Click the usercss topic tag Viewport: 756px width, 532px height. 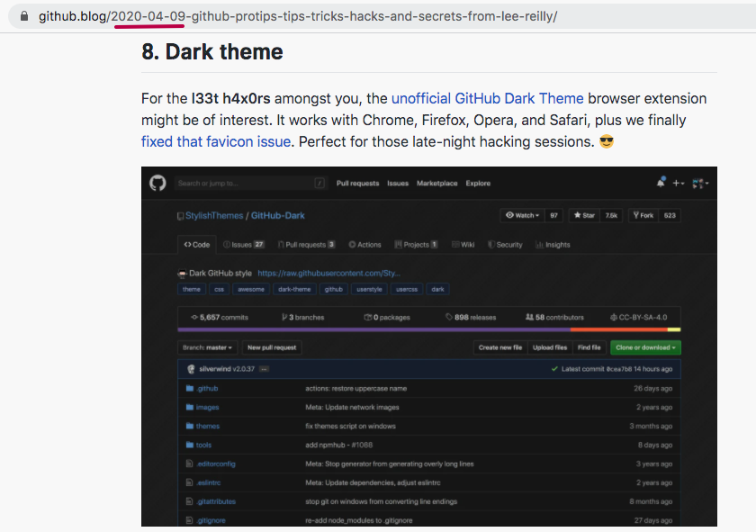(x=407, y=289)
